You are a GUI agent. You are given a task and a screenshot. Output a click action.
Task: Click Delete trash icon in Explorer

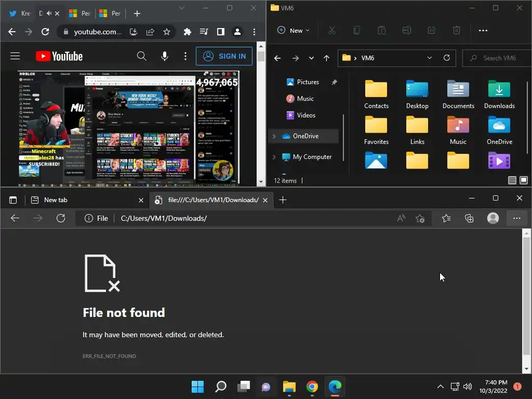pos(457,31)
